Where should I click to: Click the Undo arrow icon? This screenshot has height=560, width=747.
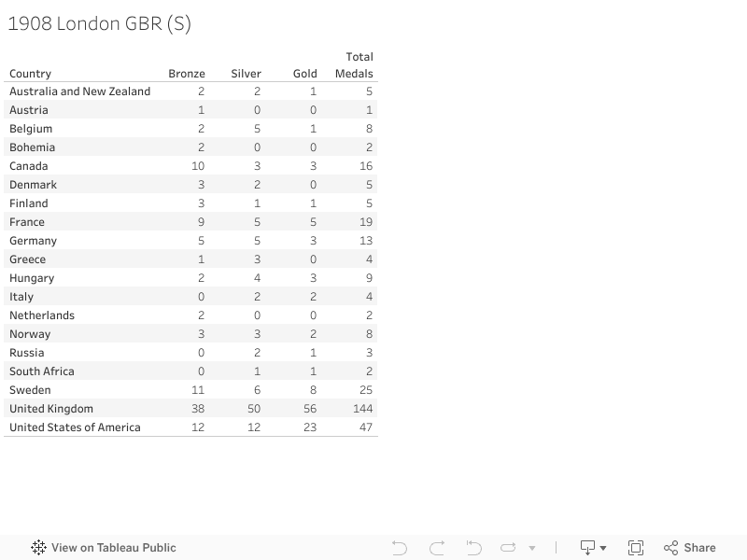click(x=400, y=548)
